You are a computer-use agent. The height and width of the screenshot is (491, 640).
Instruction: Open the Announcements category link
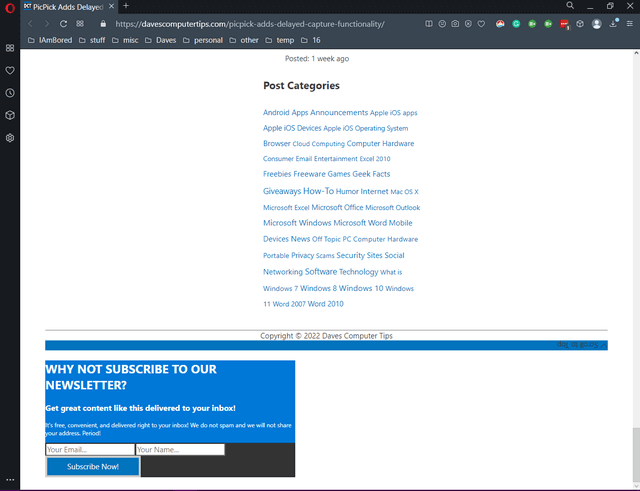339,112
